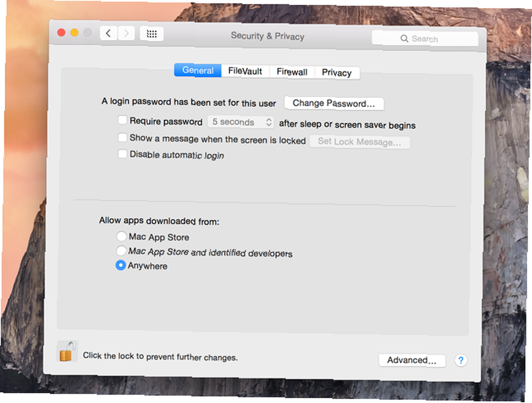Click 'A login password has been set' text

pyautogui.click(x=189, y=102)
